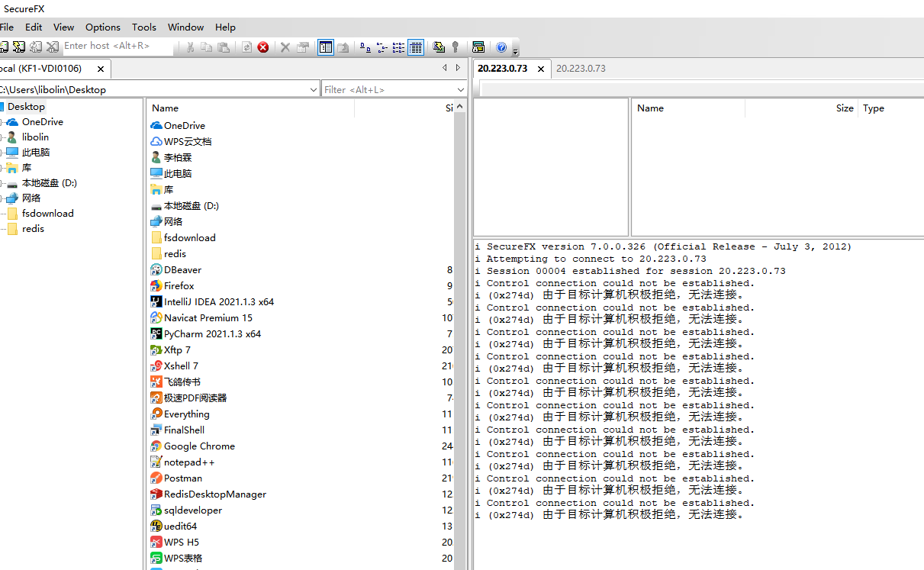This screenshot has height=570, width=924.
Task: Close the active 20.223.0.73 tab
Action: click(x=541, y=69)
